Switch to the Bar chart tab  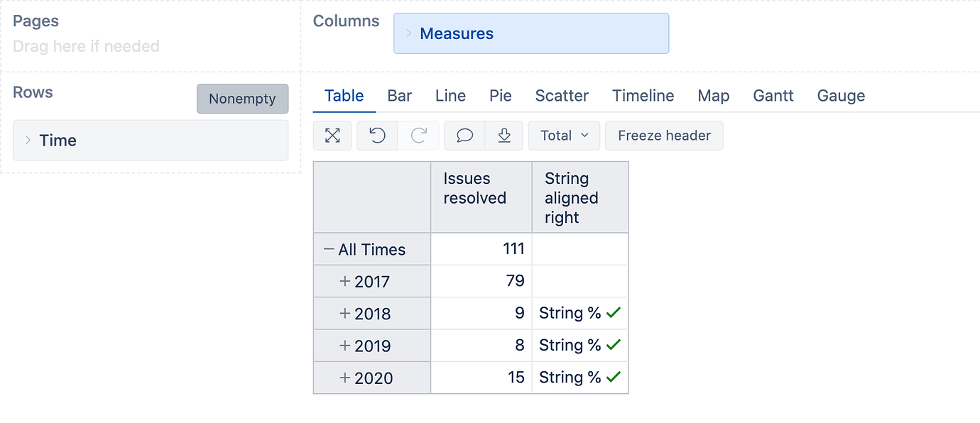tap(399, 95)
